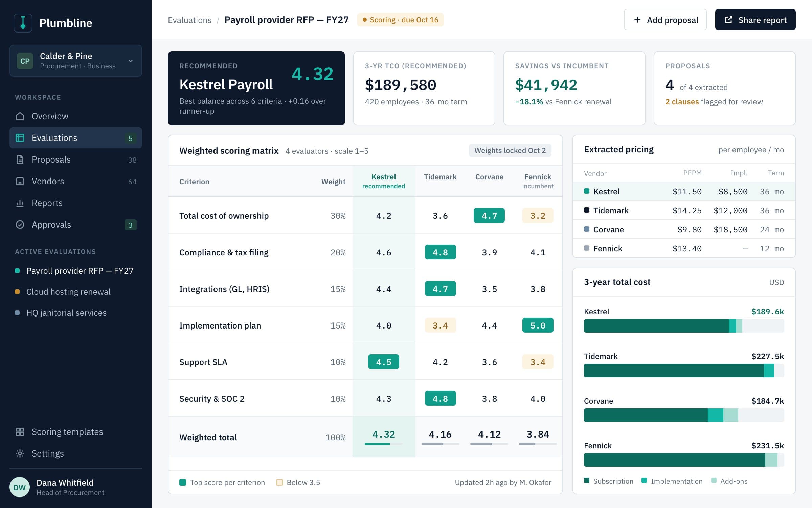Click Fennick's 5.0 Implementation plan score

(538, 325)
